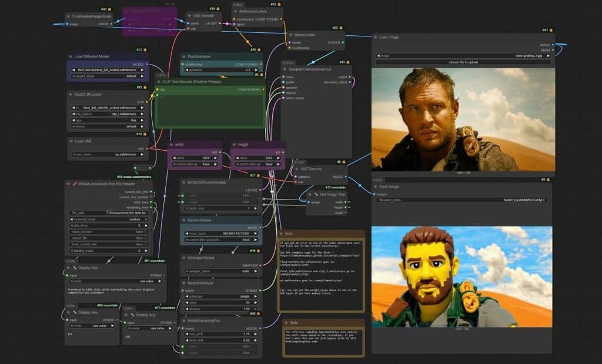Click collapse dot on SamplerCustomAdvanced node
The height and width of the screenshot is (364, 602).
point(285,69)
